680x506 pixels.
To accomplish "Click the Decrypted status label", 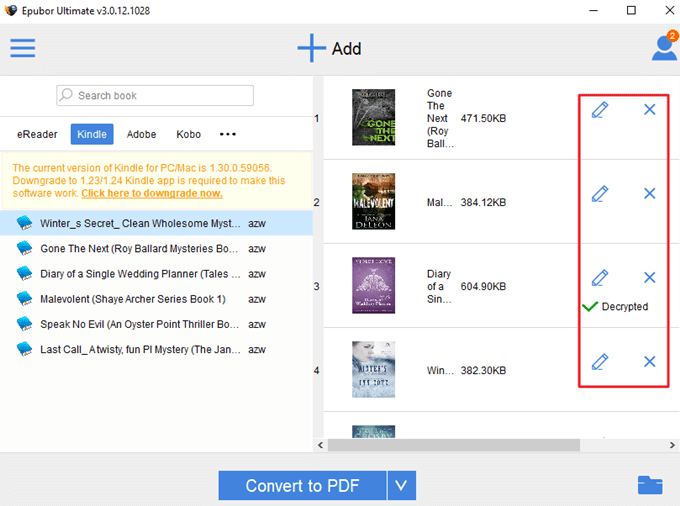I will 624,307.
